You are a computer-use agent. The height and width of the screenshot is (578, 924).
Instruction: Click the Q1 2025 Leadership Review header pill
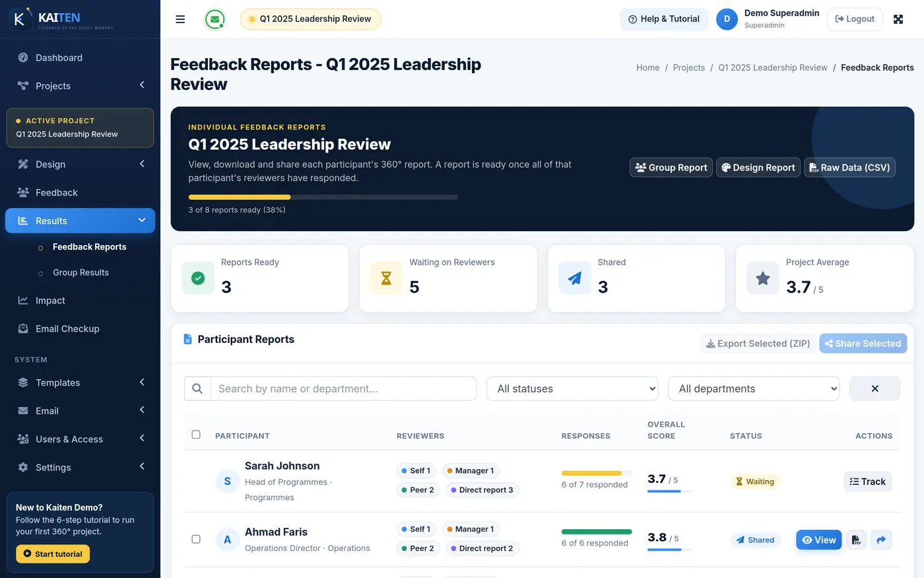(x=310, y=19)
